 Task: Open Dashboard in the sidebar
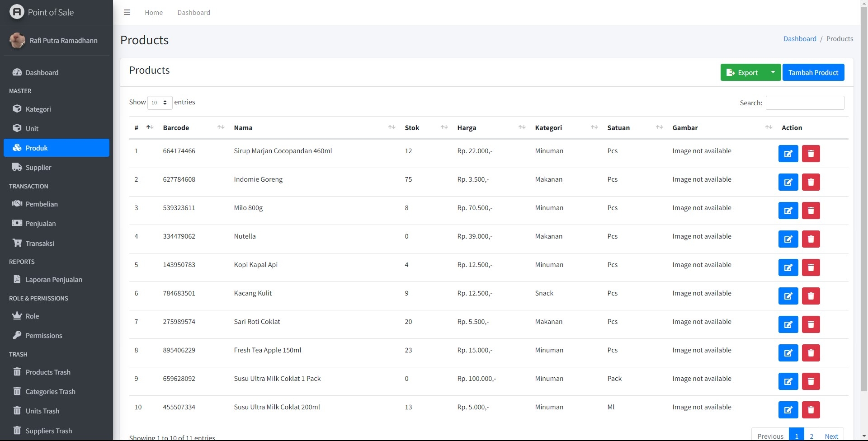(x=57, y=72)
